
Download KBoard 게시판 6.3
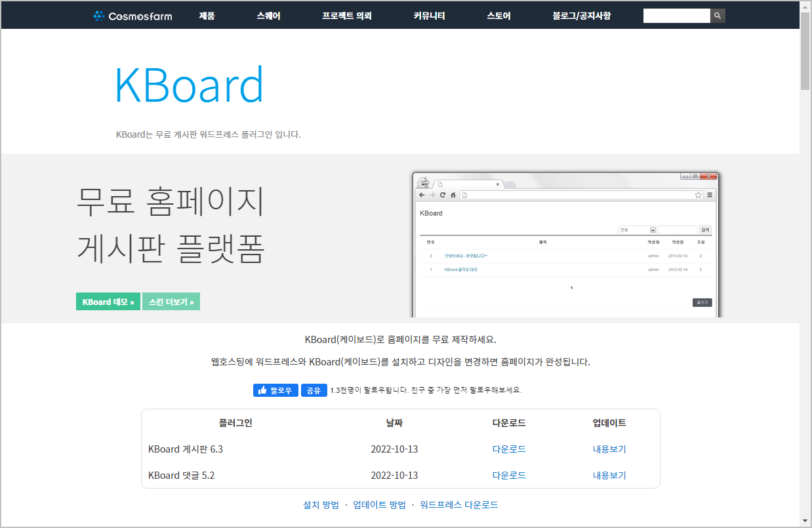coord(509,449)
